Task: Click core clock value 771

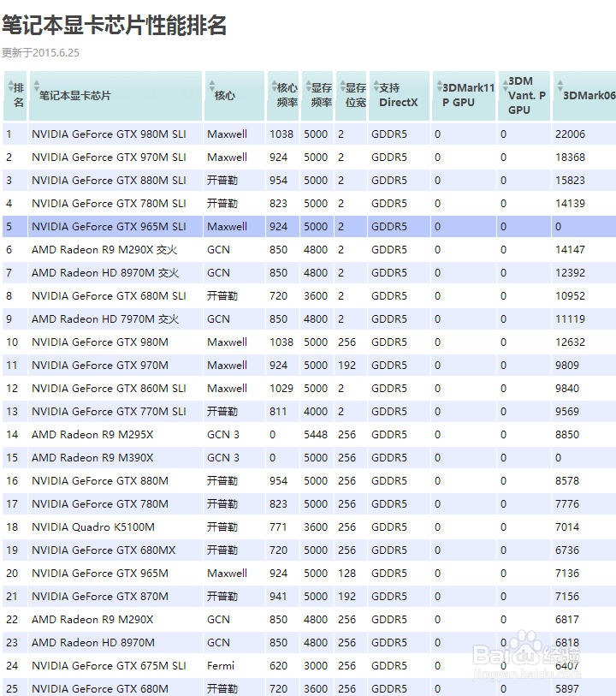Action: pos(278,526)
